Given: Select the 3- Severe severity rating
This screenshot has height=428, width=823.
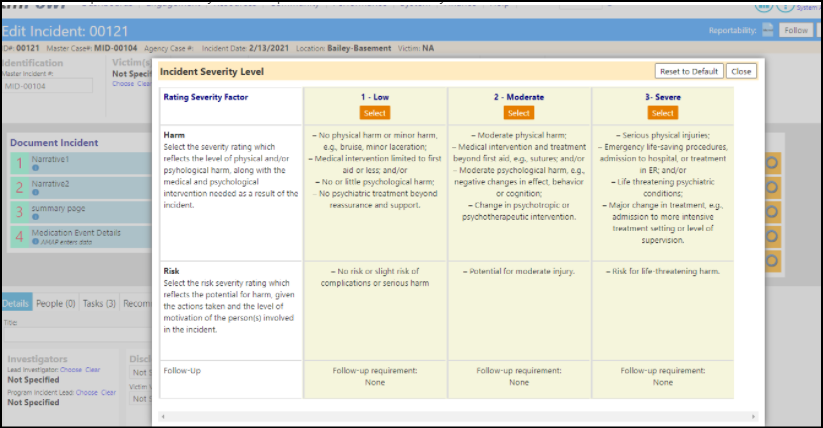Looking at the screenshot, I should (x=662, y=113).
